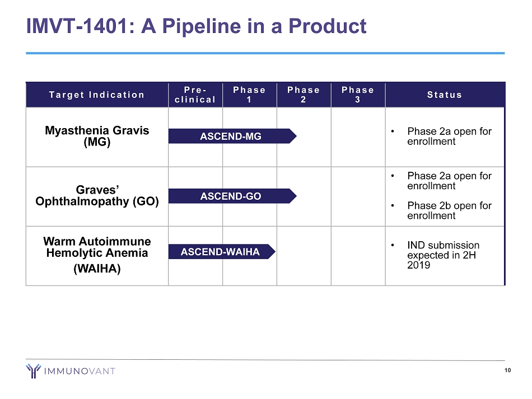Click the Immunovant antibody logo icon
Viewport: 532px width, 399px height.
pos(35,370)
